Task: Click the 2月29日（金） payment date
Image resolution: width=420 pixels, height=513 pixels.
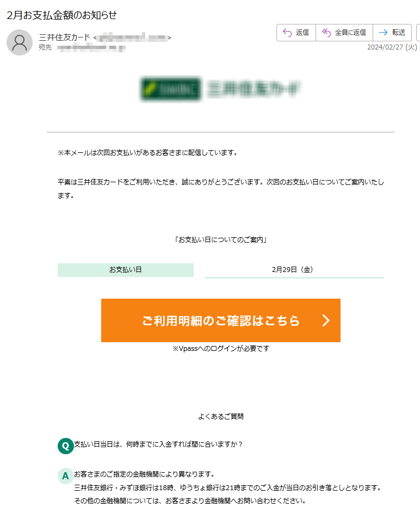Action: tap(293, 270)
